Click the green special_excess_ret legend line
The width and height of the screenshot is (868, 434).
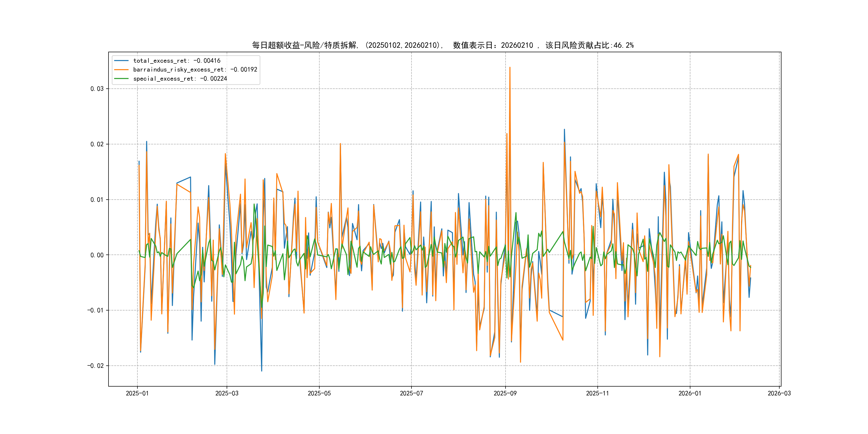pyautogui.click(x=121, y=78)
